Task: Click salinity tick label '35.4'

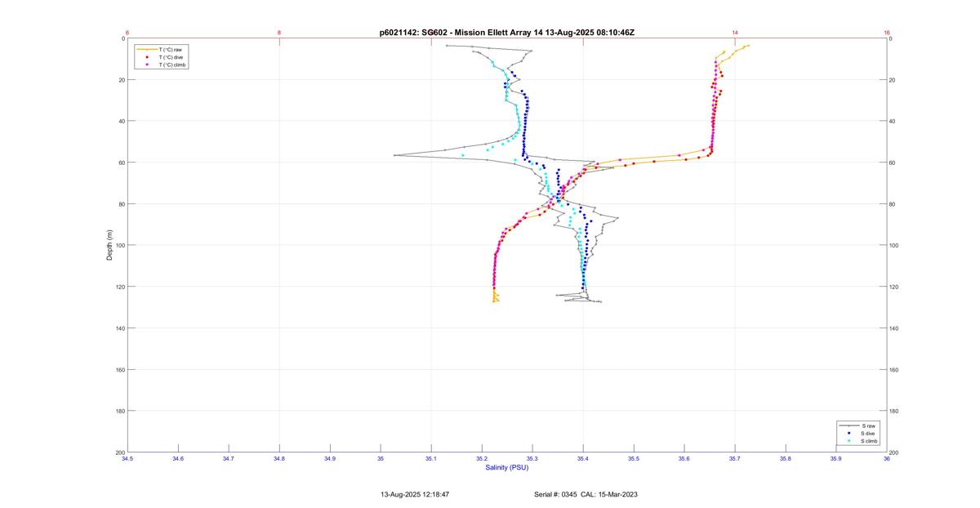Action: (583, 459)
